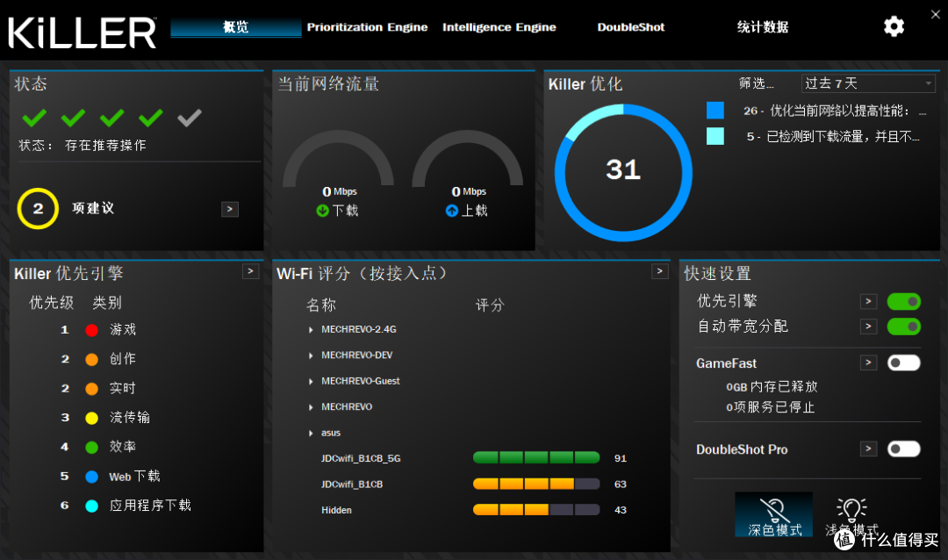The width and height of the screenshot is (948, 560).
Task: Expand the MECHREVO-2.4G access point
Action: (311, 330)
